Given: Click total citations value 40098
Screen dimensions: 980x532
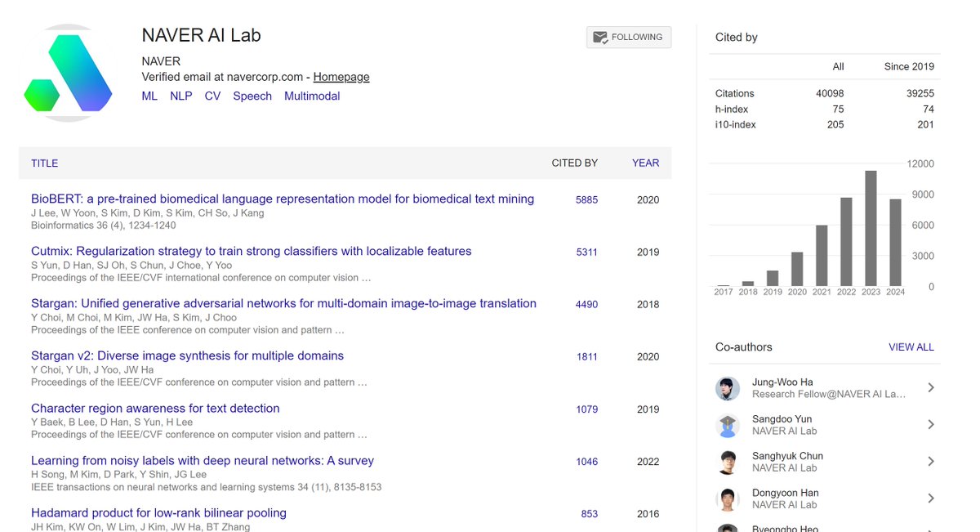Looking at the screenshot, I should tap(830, 94).
